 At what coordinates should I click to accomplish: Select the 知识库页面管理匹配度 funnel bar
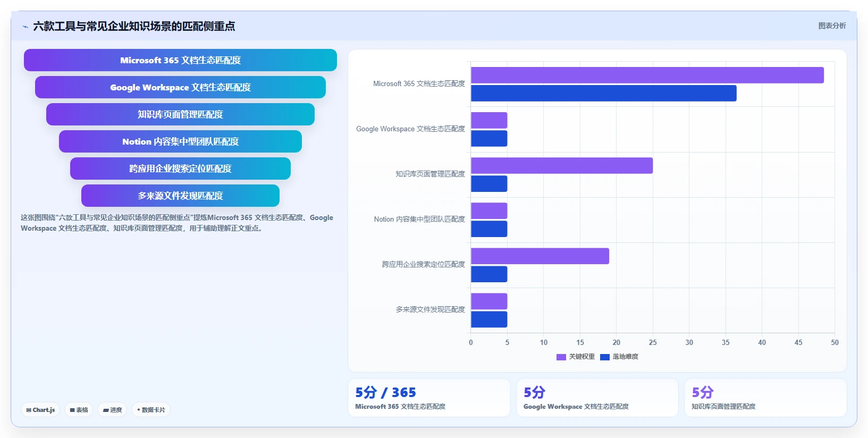coord(180,114)
